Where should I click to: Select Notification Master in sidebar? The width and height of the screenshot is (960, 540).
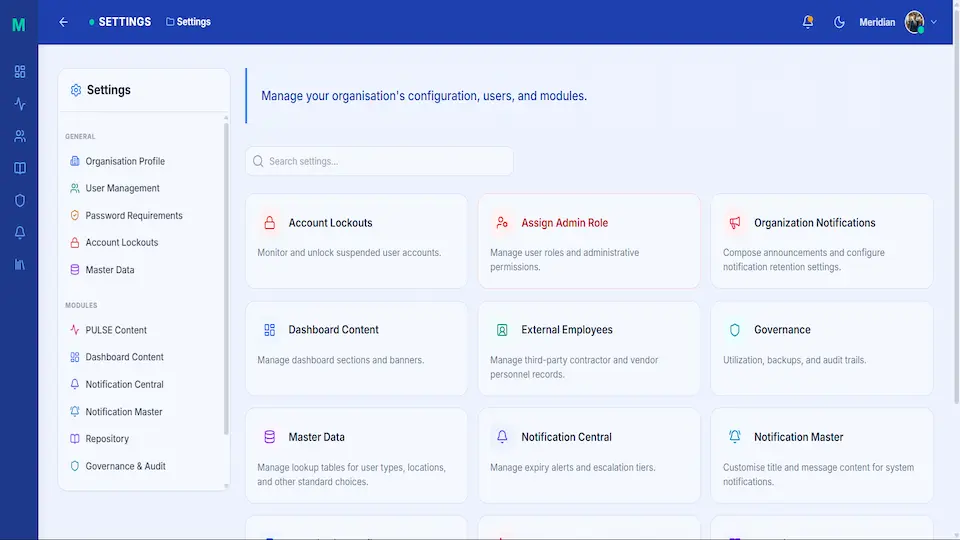[143, 411]
